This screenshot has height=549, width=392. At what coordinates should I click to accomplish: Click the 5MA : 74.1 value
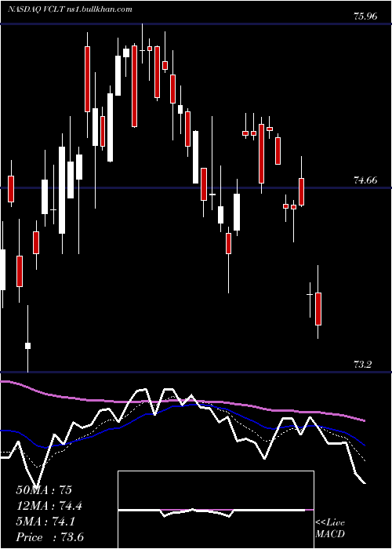coord(45,522)
